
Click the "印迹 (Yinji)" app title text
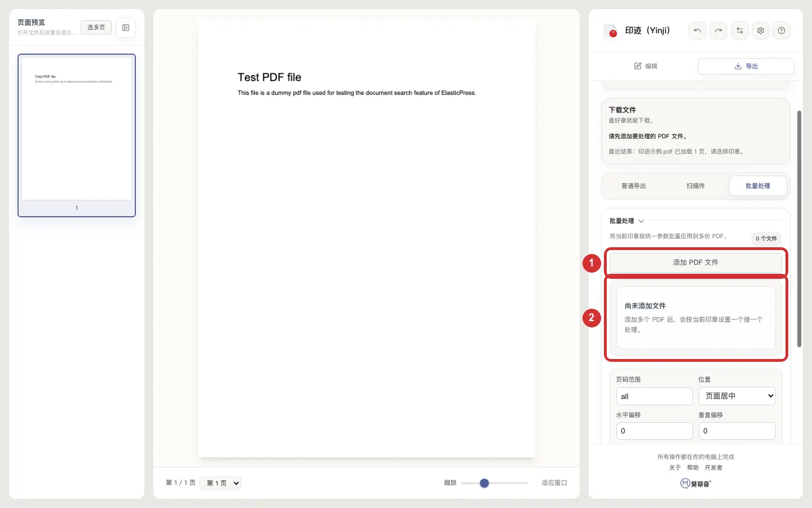coord(647,30)
